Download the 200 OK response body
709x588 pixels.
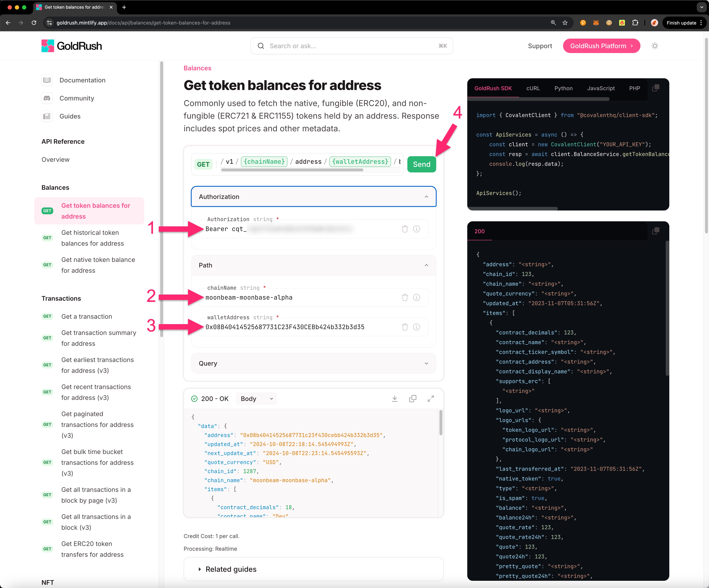point(394,399)
